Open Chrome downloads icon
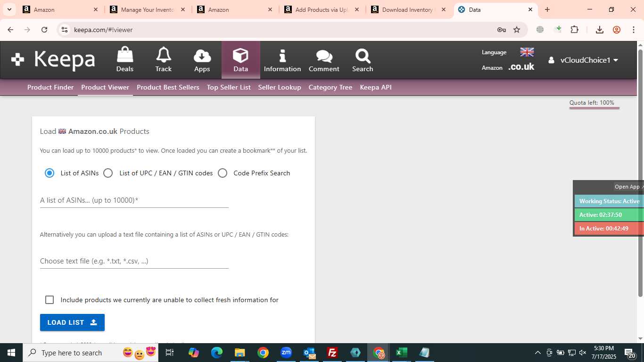Viewport: 644px width, 362px height. click(x=600, y=30)
